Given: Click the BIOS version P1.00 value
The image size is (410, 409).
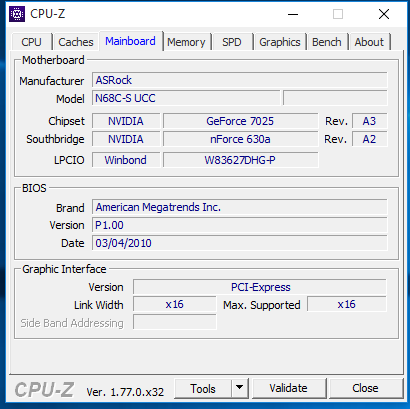Looking at the screenshot, I should 240,225.
